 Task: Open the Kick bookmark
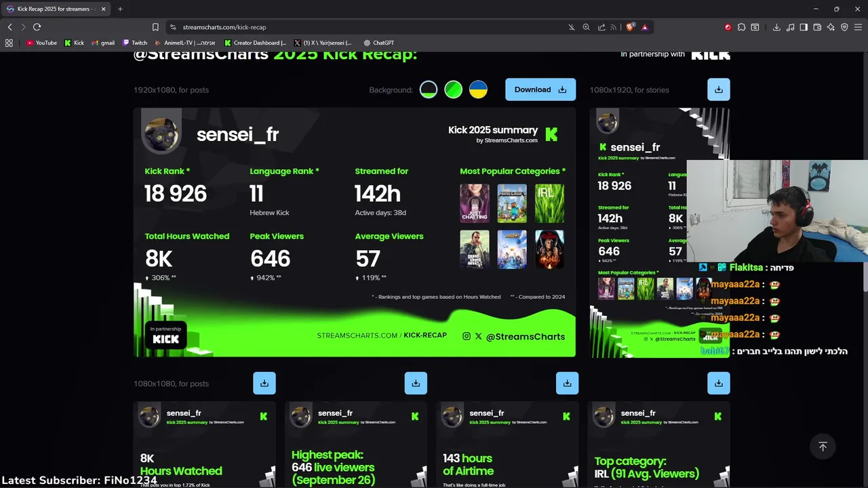pos(75,43)
